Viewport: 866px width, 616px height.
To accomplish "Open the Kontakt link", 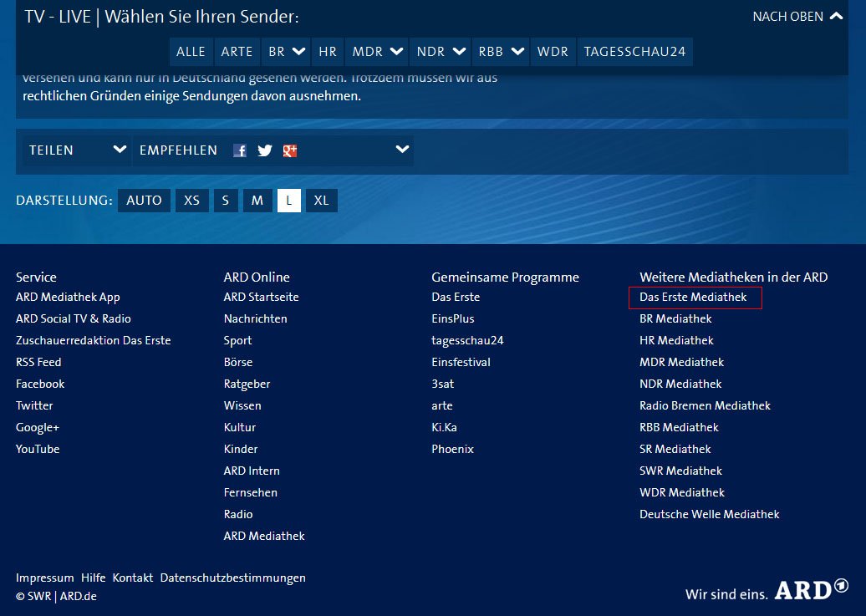I will tap(133, 578).
